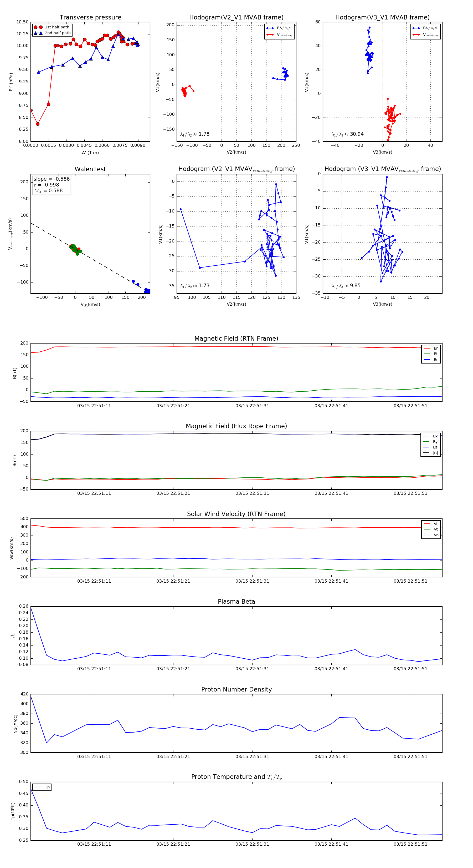473x868 pixels.
Task: Click the λ1/λ2 ≈ 1.73 annotation
Action: (195, 286)
